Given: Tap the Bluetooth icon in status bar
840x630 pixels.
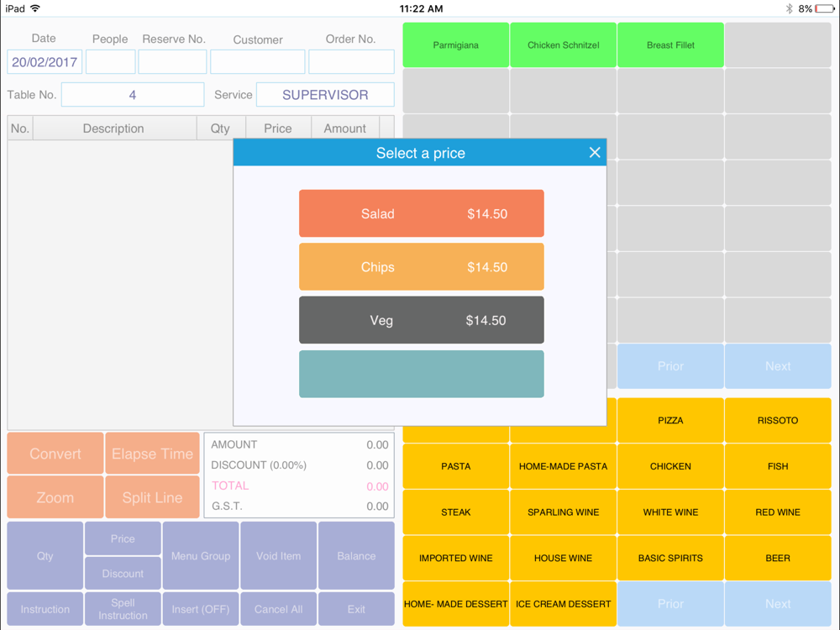Looking at the screenshot, I should 789,8.
